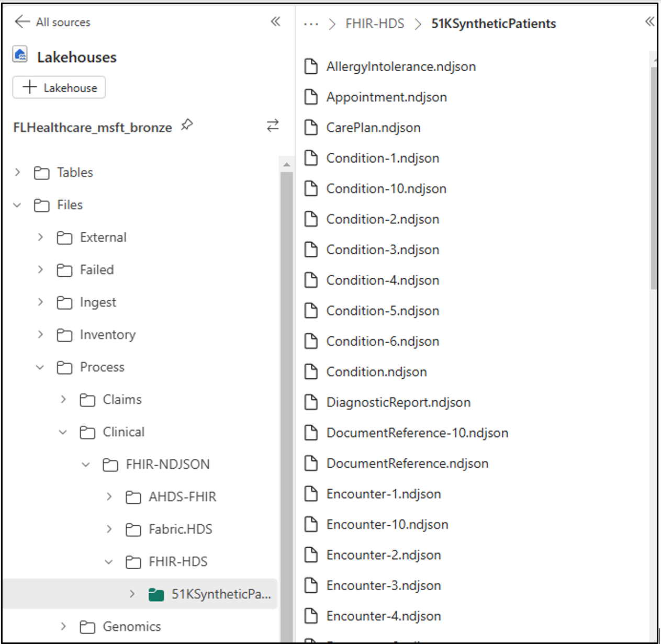Add a new Lakehouse
The width and height of the screenshot is (661, 644).
click(x=59, y=87)
